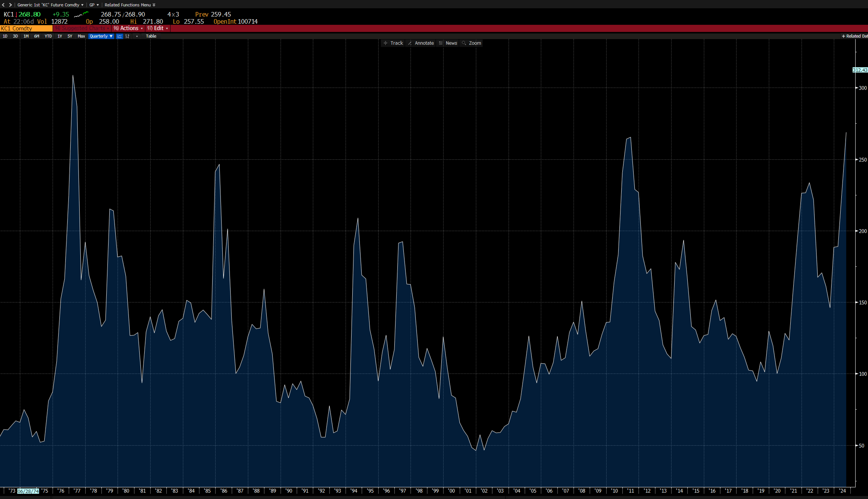
Task: Go forward with the right arrow
Action: [10, 5]
